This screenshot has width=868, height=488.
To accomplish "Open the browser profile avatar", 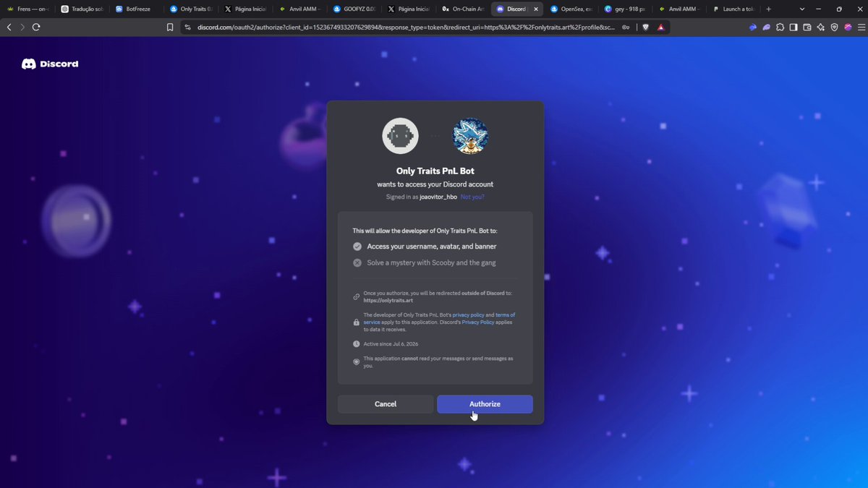I will [848, 27].
